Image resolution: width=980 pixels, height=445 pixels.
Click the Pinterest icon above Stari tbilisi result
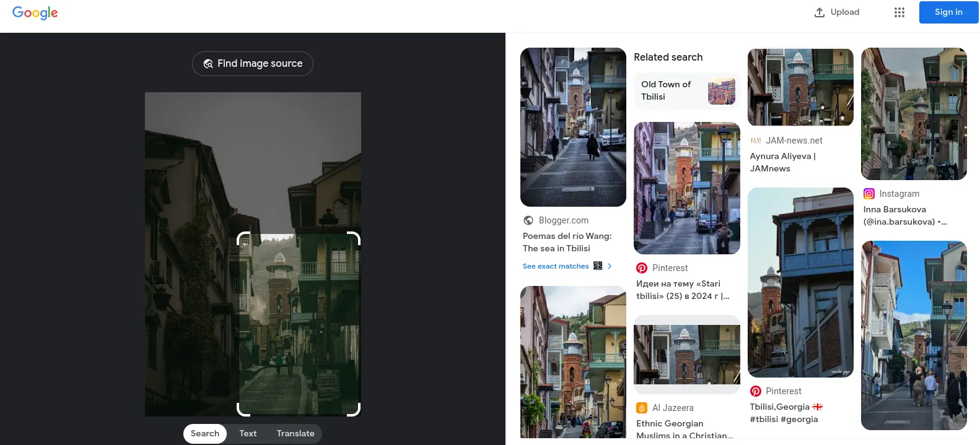(642, 268)
